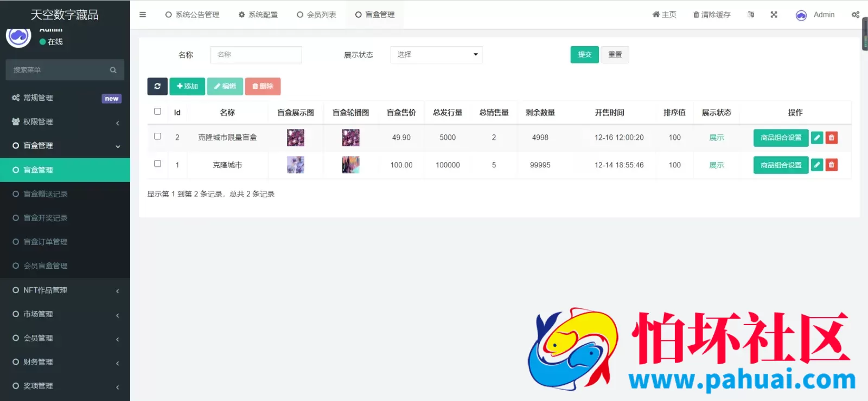Check the box for row Id 2
Screen dimensions: 868x401
point(157,137)
